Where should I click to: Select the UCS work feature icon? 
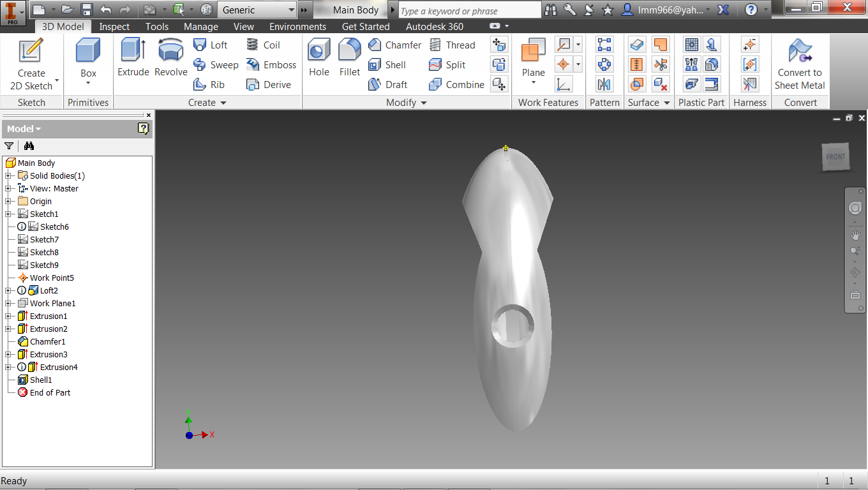564,84
